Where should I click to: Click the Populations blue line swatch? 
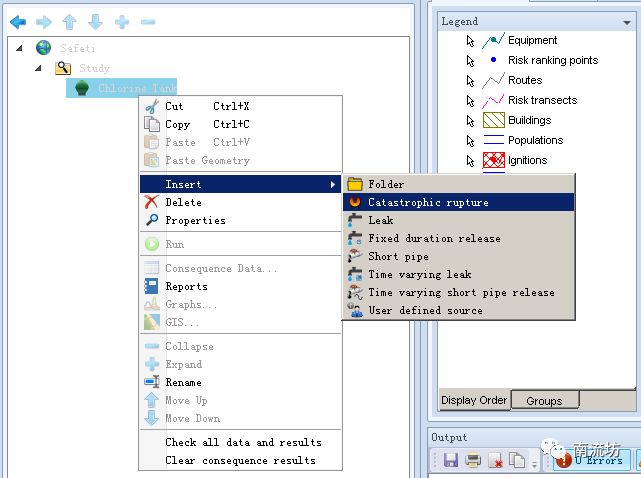coord(494,140)
